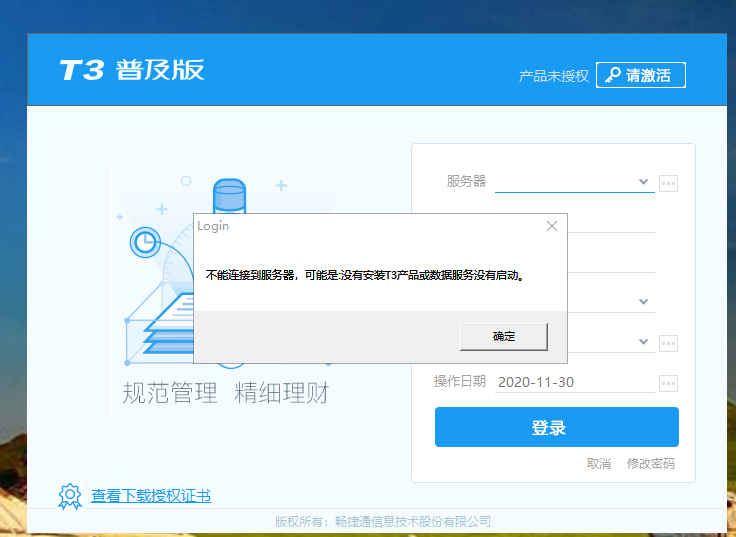Click the 修改密码 link
This screenshot has height=537, width=736.
(x=651, y=464)
